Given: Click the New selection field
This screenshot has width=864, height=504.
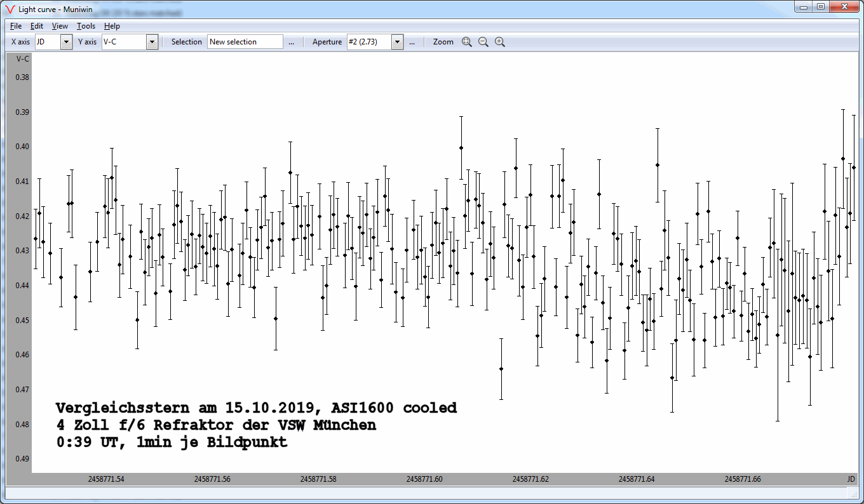Looking at the screenshot, I should 245,42.
